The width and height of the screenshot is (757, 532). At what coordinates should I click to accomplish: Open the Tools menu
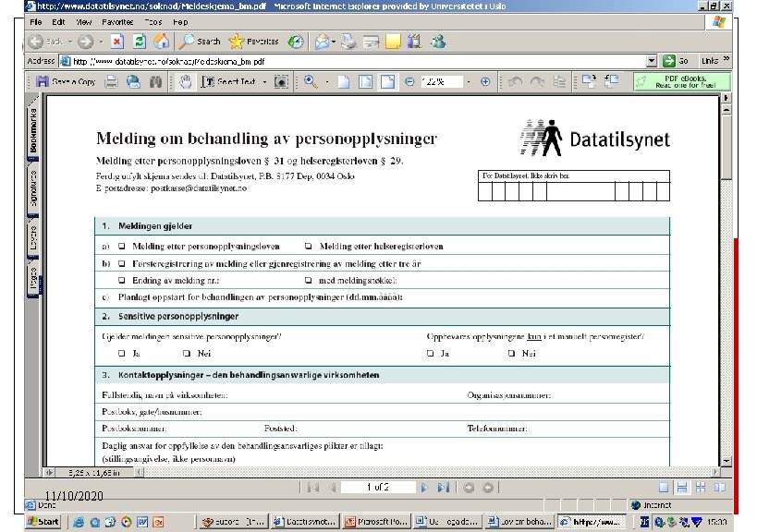coord(153,22)
